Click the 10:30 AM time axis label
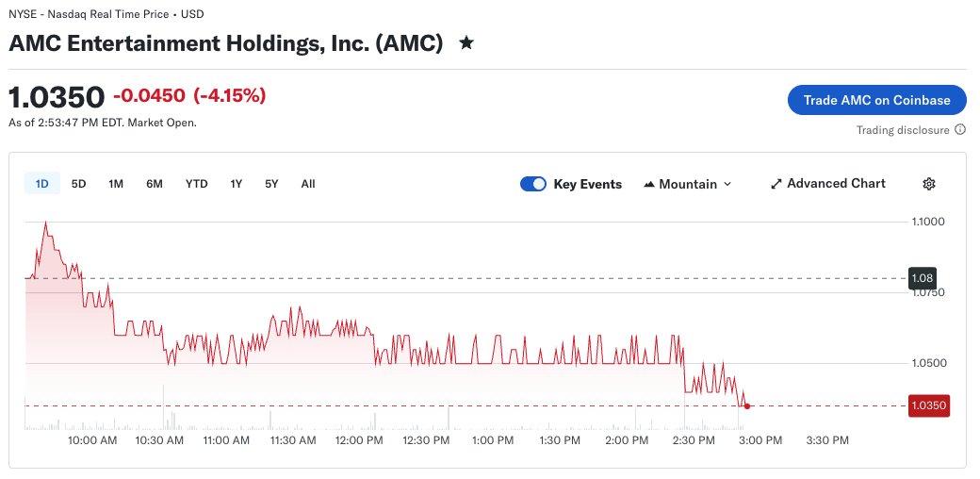980x479 pixels. [x=159, y=440]
